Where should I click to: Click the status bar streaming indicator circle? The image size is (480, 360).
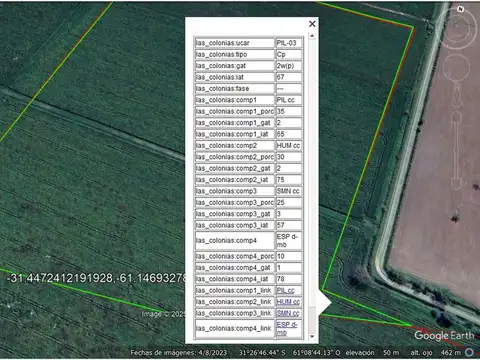[x=470, y=352]
